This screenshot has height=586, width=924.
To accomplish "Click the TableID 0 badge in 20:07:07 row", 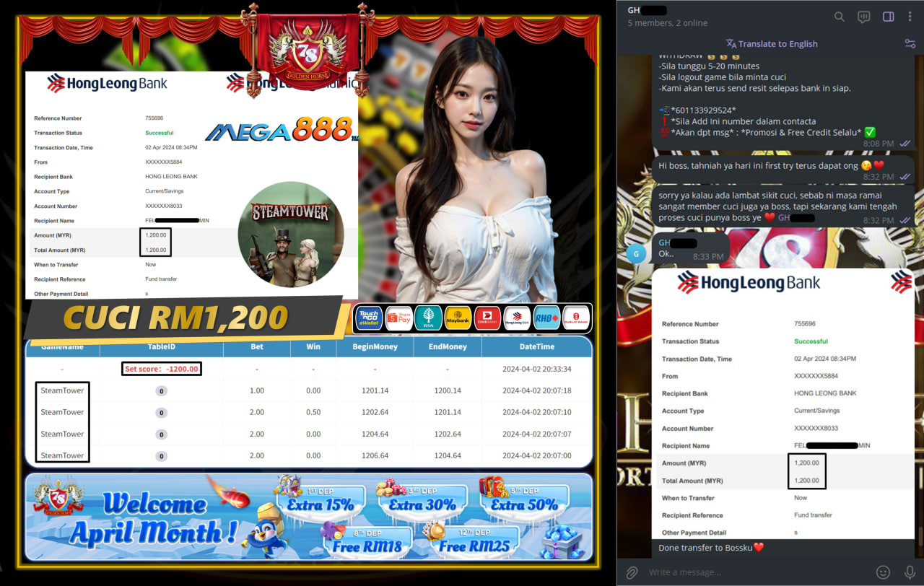I will tap(161, 434).
